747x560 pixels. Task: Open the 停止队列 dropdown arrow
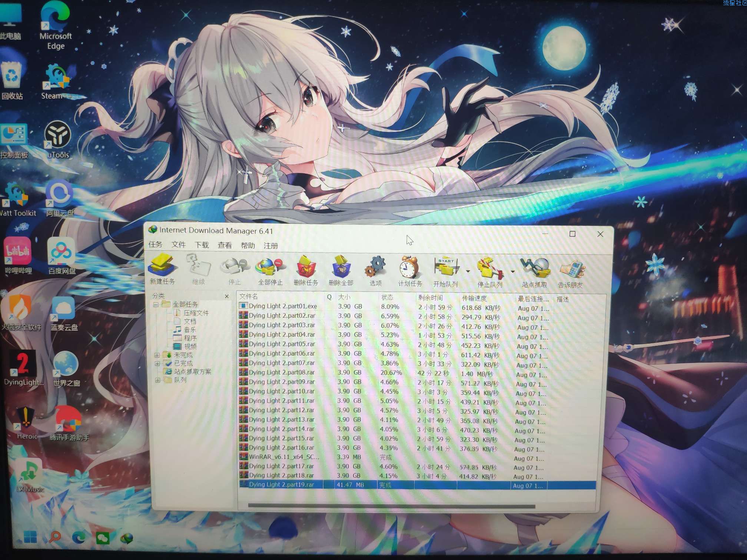512,272
